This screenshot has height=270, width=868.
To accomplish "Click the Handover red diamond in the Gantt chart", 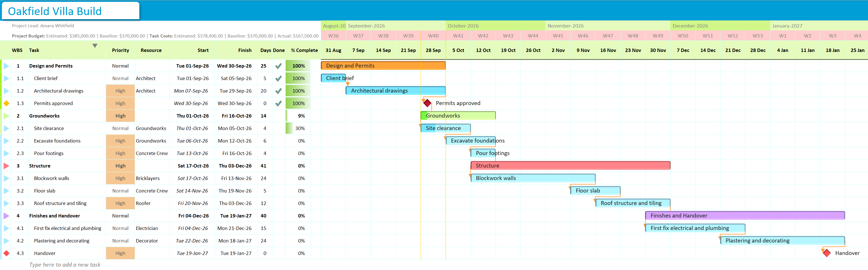I will point(827,253).
